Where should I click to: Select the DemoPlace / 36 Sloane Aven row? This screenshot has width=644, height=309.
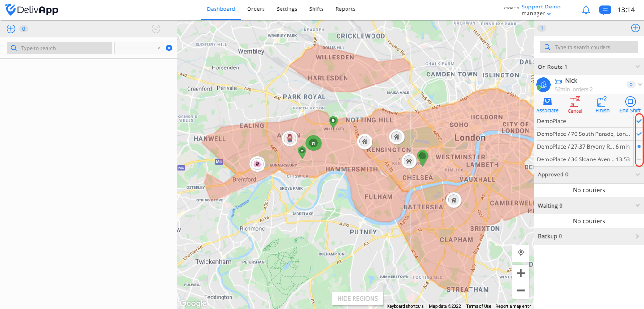(x=584, y=159)
